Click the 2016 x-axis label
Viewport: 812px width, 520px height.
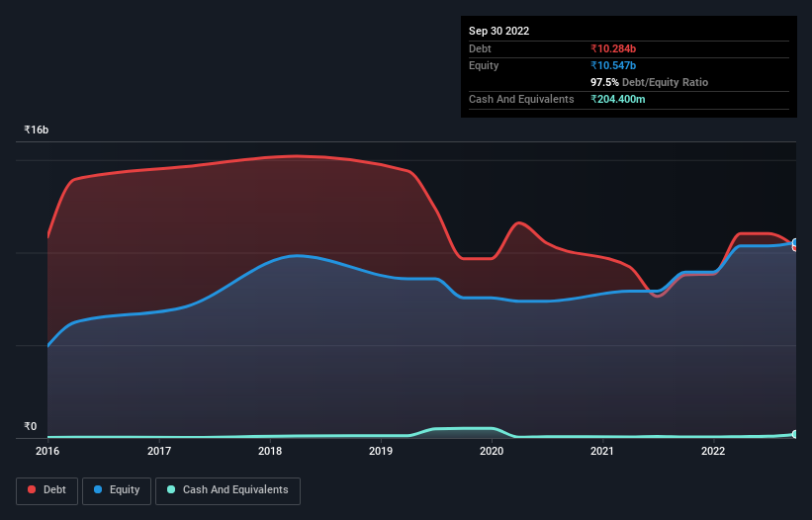(x=47, y=451)
